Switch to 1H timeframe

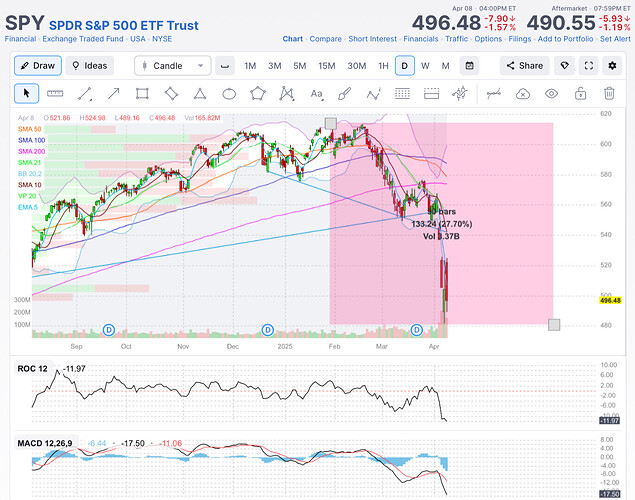point(383,66)
